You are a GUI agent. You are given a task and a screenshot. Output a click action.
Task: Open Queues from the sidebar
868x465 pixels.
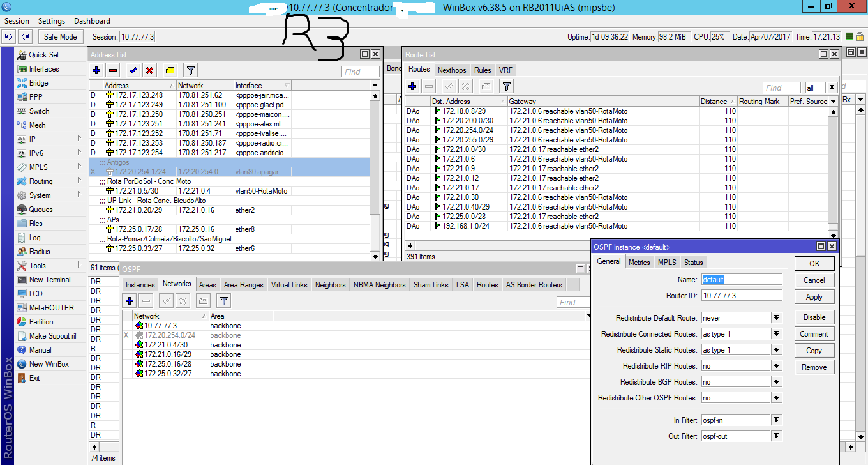(x=41, y=210)
